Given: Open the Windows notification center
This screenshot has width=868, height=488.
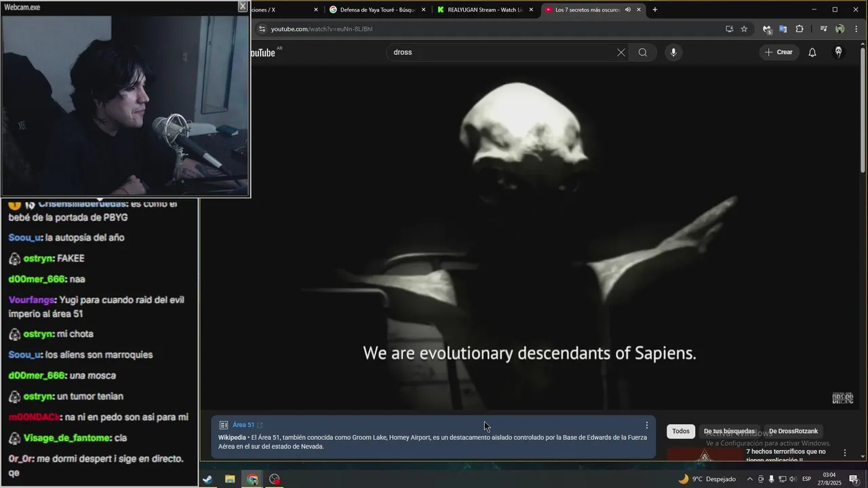Looking at the screenshot, I should [854, 479].
